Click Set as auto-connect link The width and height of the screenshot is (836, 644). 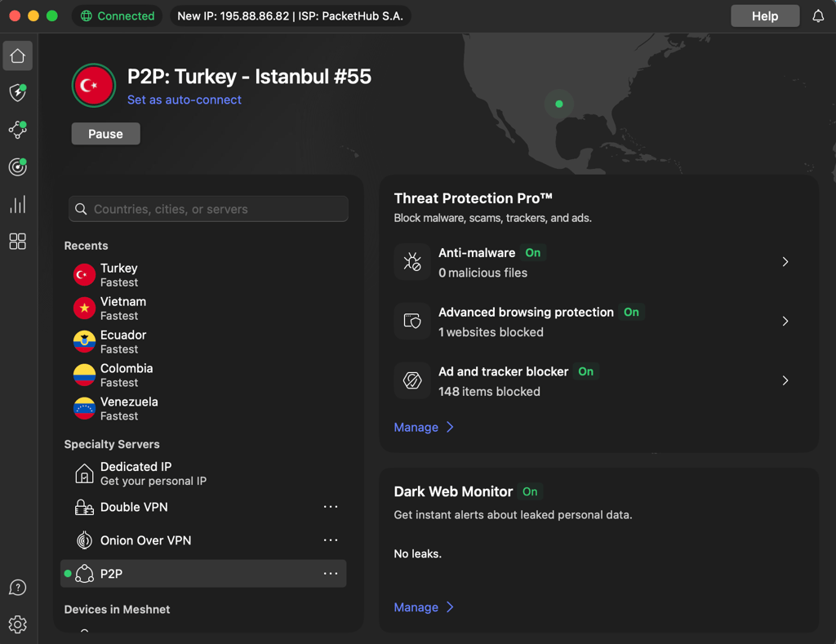[184, 100]
